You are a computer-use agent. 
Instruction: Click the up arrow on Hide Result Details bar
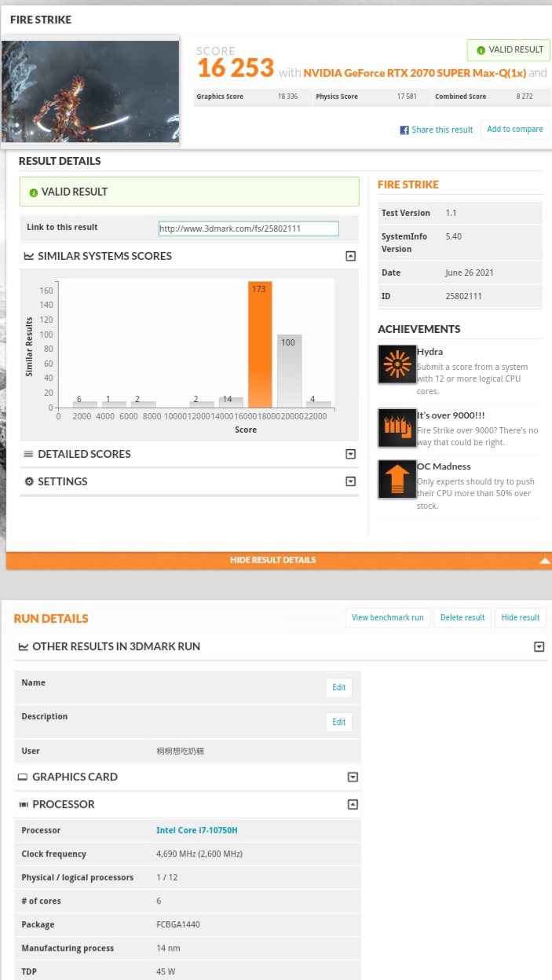545,561
